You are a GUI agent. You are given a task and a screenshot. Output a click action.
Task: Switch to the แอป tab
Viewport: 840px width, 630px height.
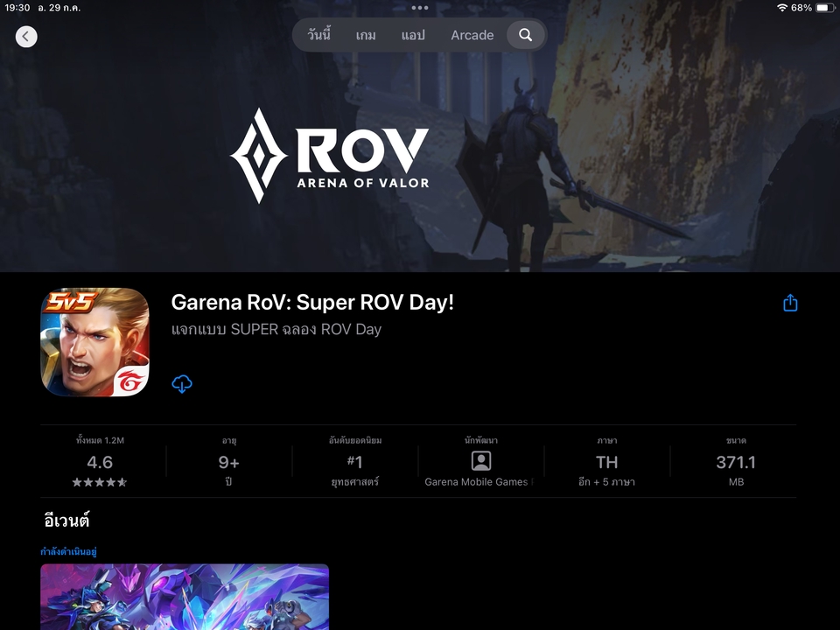click(x=413, y=35)
